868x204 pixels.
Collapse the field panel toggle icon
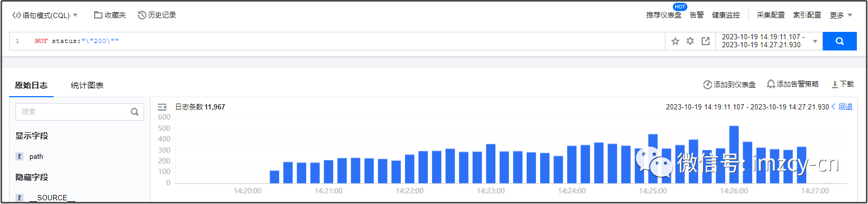[162, 107]
